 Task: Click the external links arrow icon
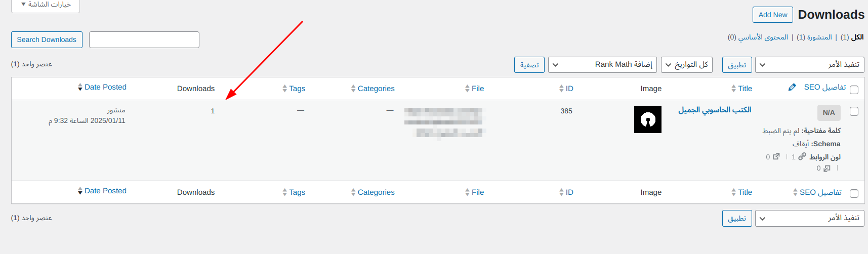coord(776,156)
